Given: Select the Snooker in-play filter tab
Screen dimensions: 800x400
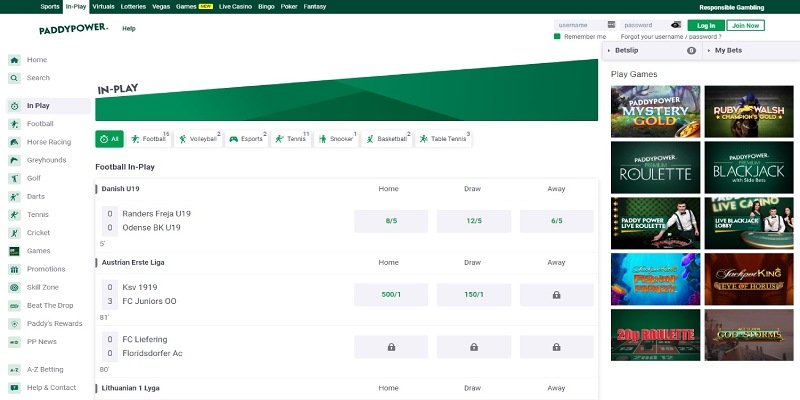Looking at the screenshot, I should 336,139.
